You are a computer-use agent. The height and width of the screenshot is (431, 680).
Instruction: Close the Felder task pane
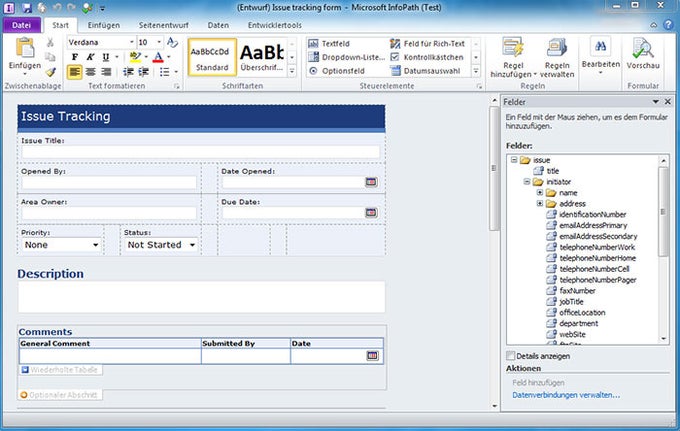point(668,101)
